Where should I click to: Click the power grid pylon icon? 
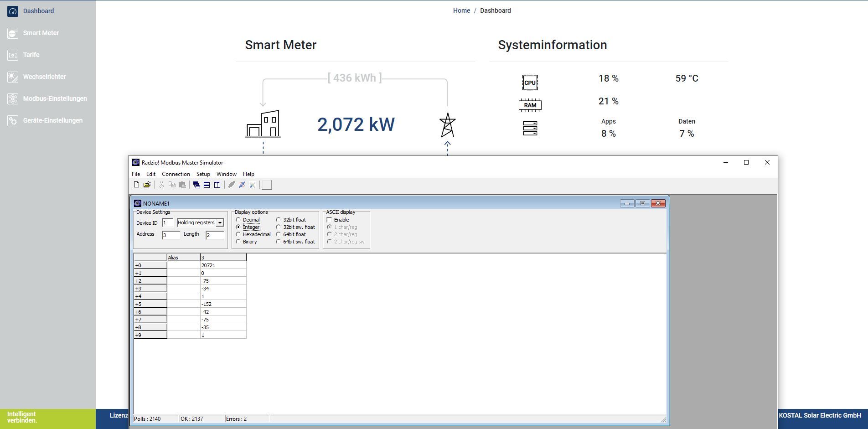point(447,125)
